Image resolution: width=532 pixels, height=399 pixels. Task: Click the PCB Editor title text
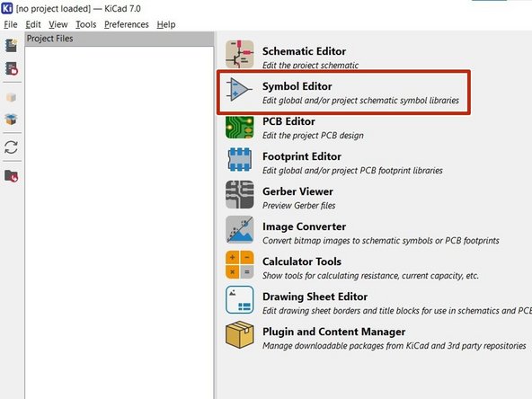[x=288, y=121]
